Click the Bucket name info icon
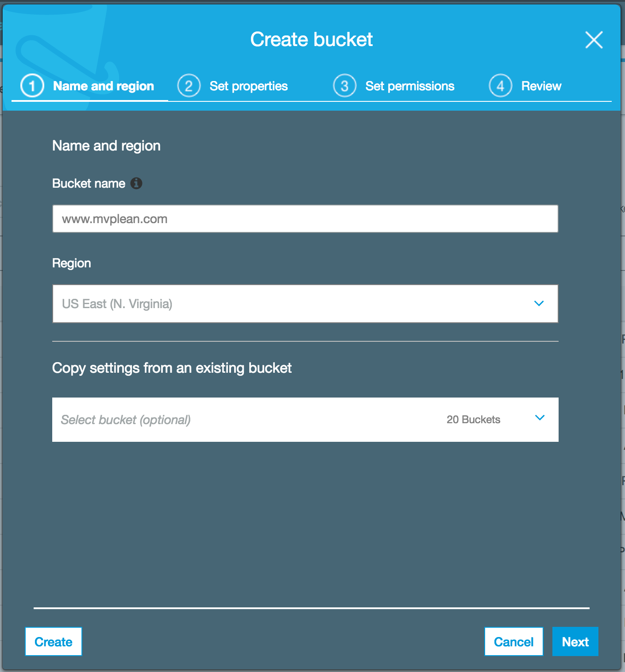This screenshot has width=625, height=672. pos(136,183)
